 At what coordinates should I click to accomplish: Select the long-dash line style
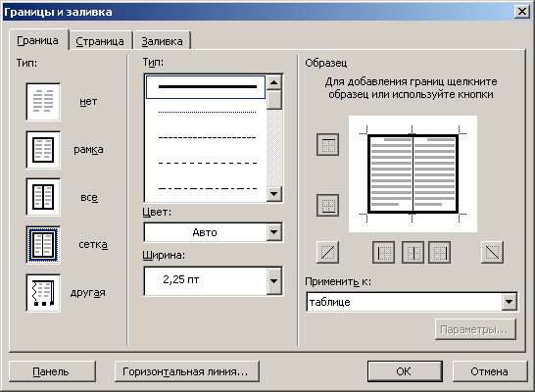[207, 163]
